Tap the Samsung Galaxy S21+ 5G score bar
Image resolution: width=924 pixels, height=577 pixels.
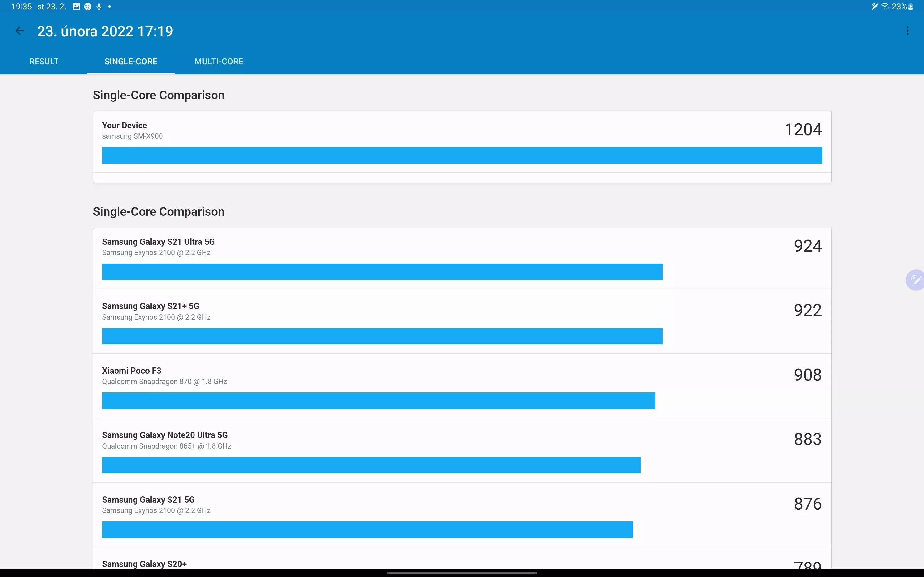point(382,336)
